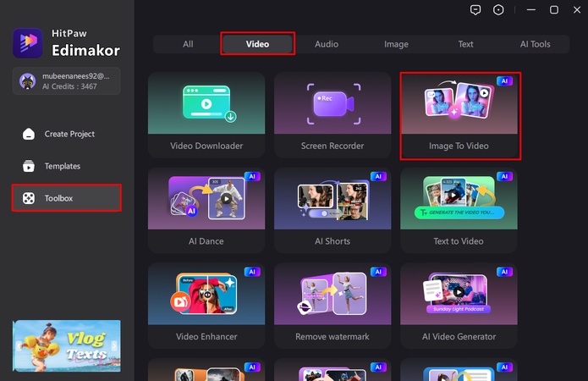Switch to the Audio tab

[327, 44]
